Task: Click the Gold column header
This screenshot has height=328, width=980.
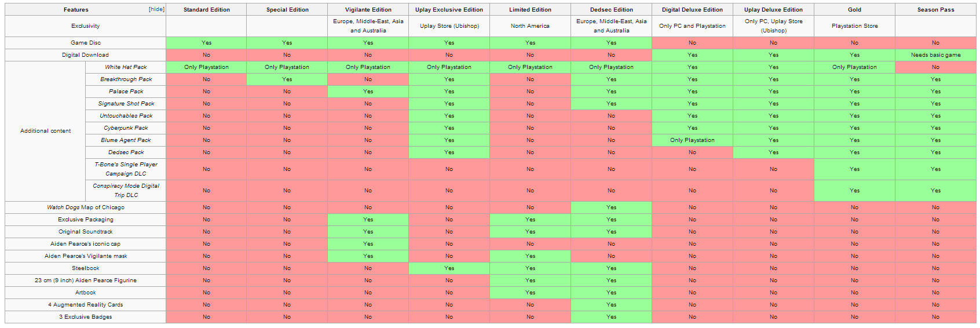Action: tap(854, 10)
